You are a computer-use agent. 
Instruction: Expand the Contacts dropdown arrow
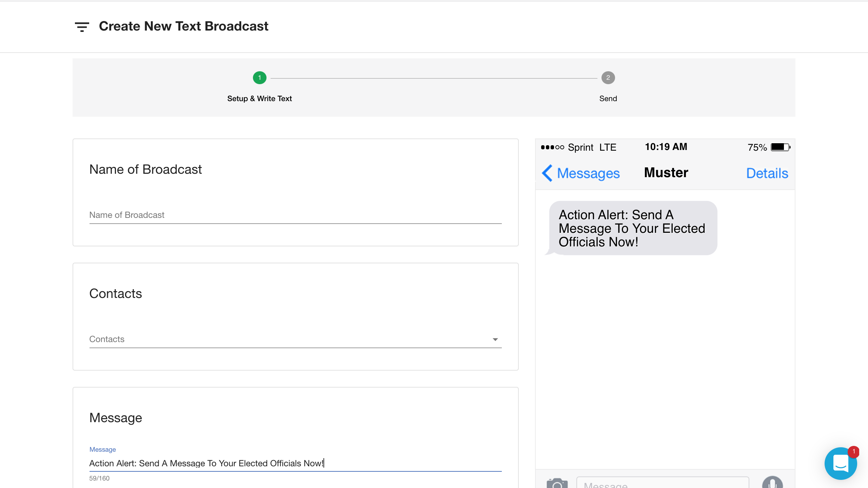pos(495,339)
